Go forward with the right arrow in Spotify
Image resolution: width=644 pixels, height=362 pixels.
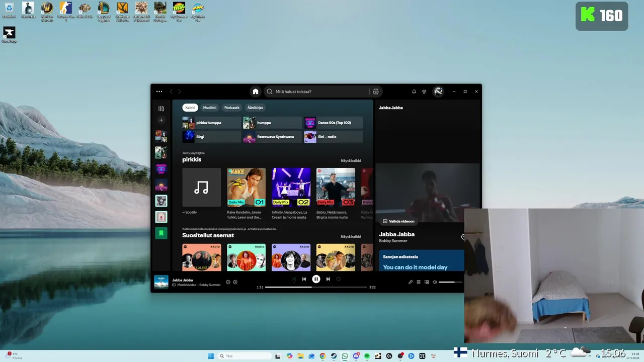pos(179,92)
